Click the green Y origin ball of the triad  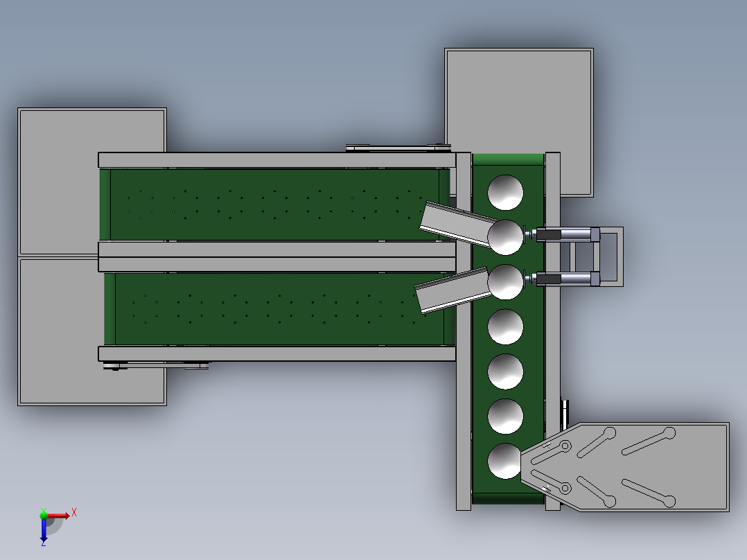pyautogui.click(x=44, y=515)
